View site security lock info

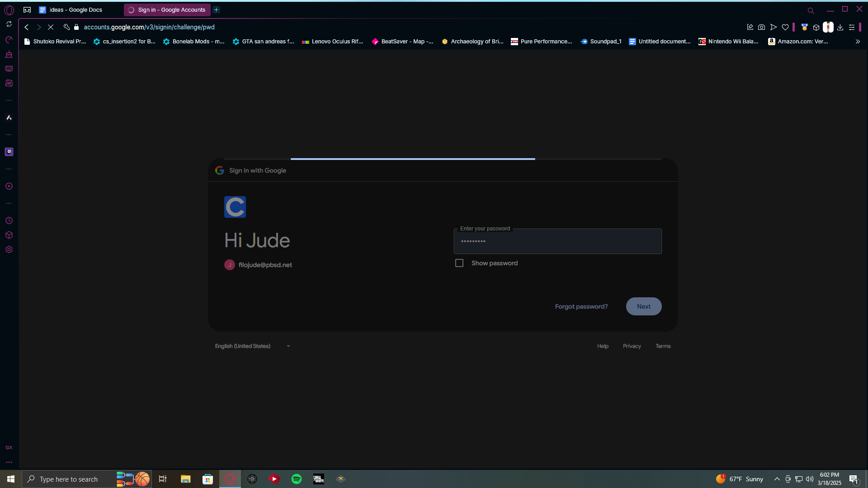click(x=76, y=27)
